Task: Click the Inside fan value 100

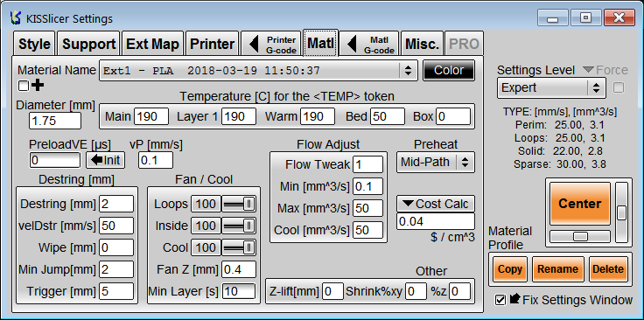Action: [206, 226]
